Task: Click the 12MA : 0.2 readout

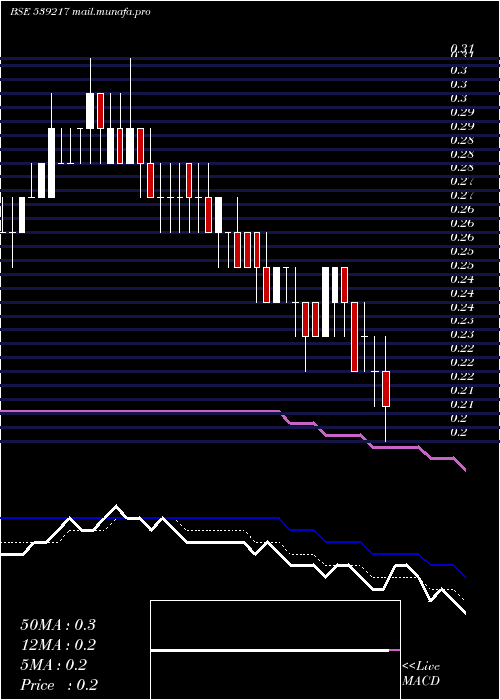Action: click(x=58, y=645)
